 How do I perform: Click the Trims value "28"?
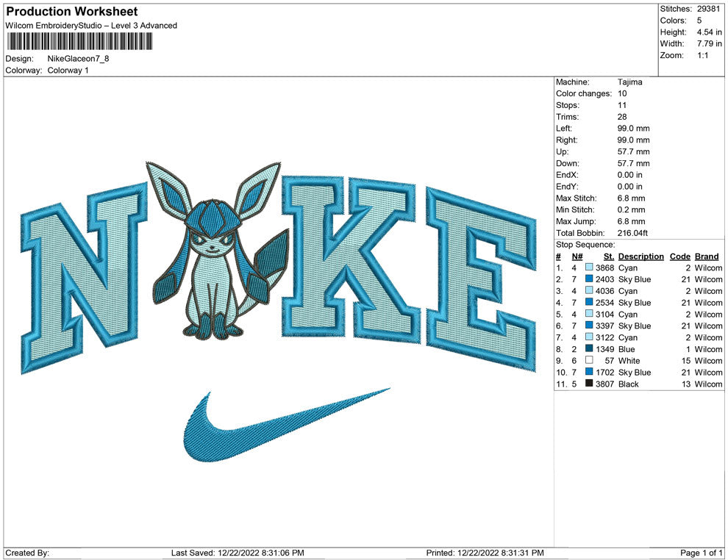pyautogui.click(x=622, y=117)
